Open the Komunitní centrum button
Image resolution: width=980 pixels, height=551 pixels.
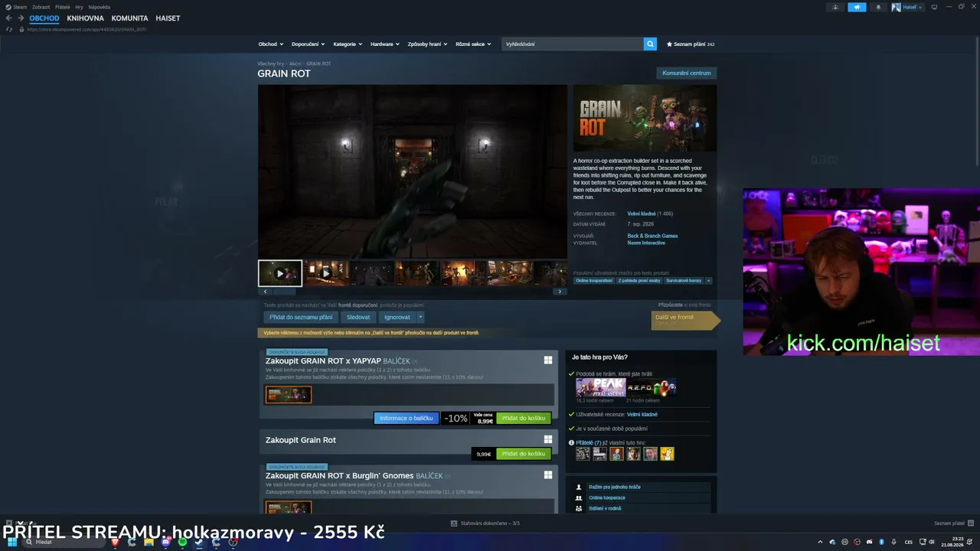pos(687,73)
